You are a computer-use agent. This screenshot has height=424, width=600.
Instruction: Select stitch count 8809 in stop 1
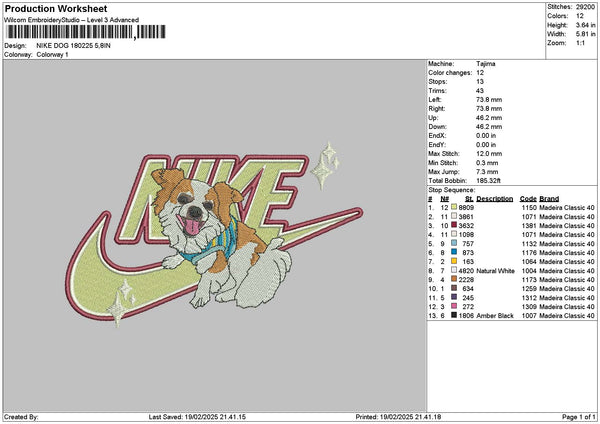(466, 207)
